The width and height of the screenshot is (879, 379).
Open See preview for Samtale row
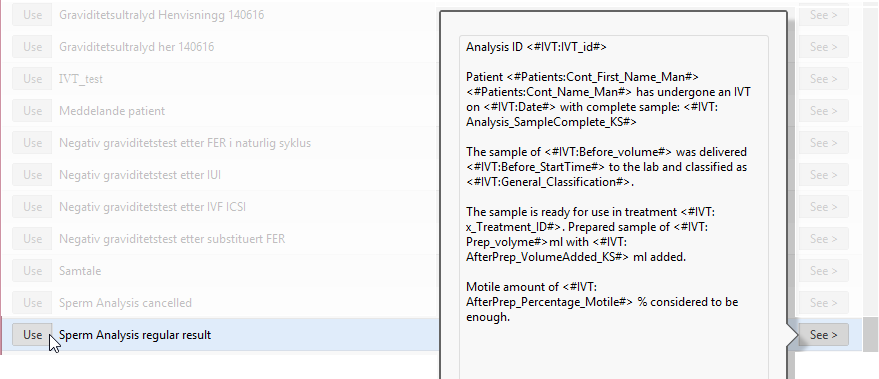pyautogui.click(x=824, y=271)
